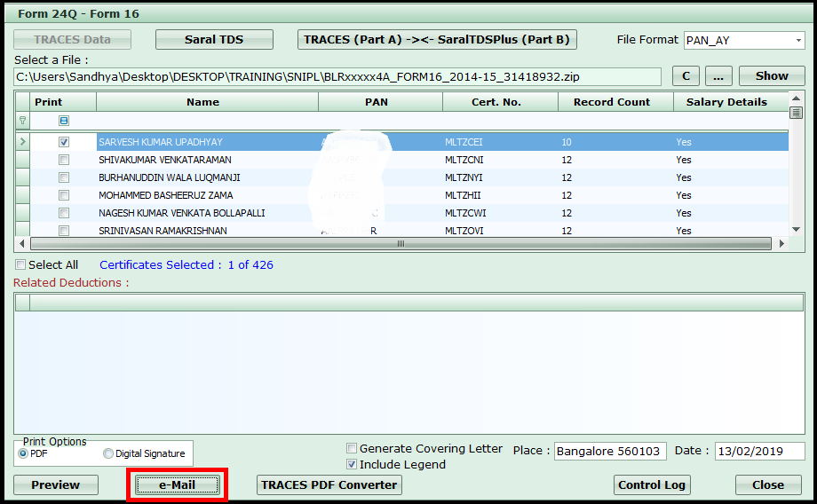Click in the Select a File path field
The width and height of the screenshot is (817, 504).
click(x=337, y=77)
